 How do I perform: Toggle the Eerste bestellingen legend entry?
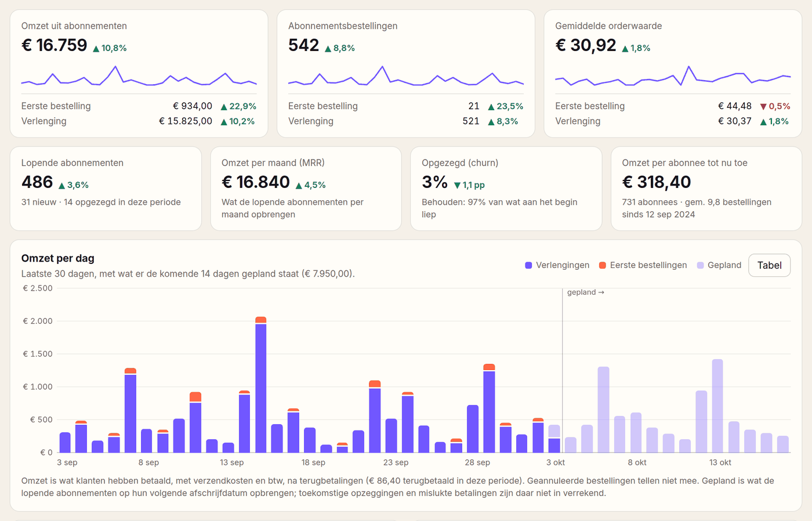point(643,265)
